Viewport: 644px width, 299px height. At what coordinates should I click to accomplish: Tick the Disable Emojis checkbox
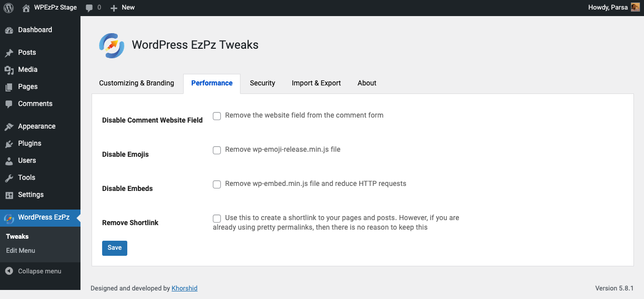(217, 150)
